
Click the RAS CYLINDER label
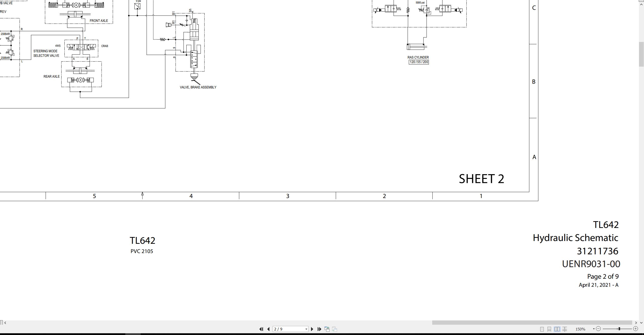[x=418, y=57]
